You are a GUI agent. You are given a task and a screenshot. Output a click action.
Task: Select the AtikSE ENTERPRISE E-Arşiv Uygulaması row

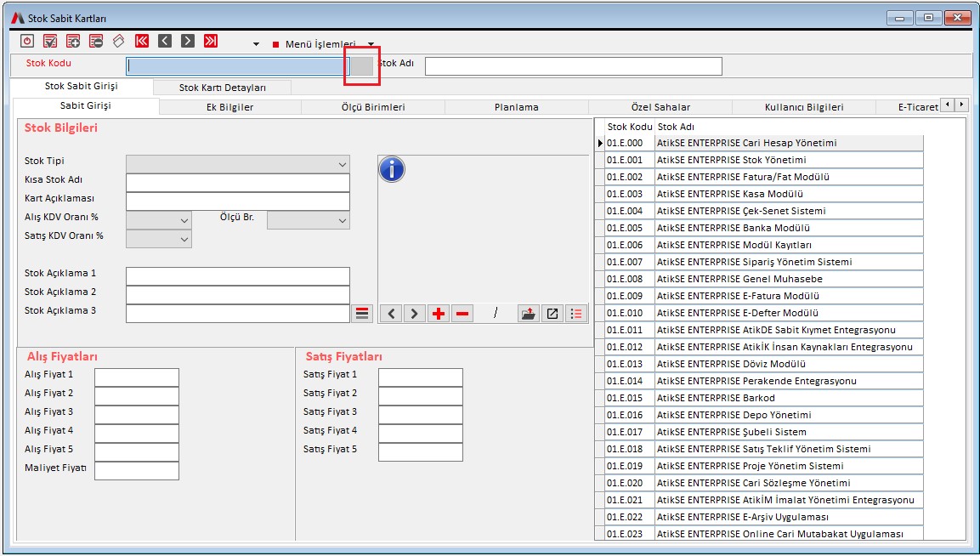[764, 517]
